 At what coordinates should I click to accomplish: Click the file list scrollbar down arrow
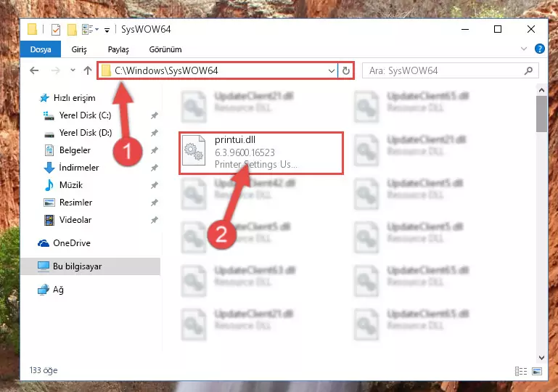click(541, 357)
